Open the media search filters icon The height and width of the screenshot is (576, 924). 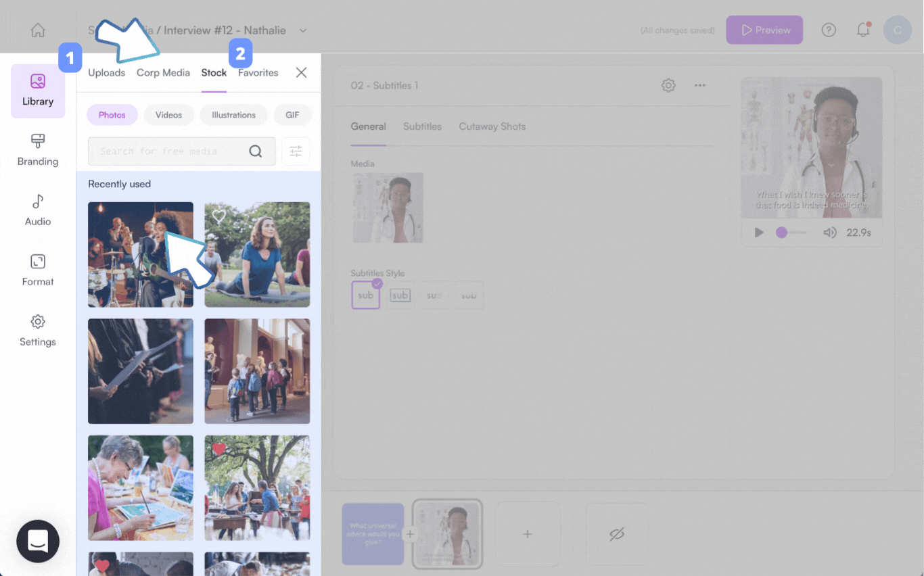coord(296,151)
